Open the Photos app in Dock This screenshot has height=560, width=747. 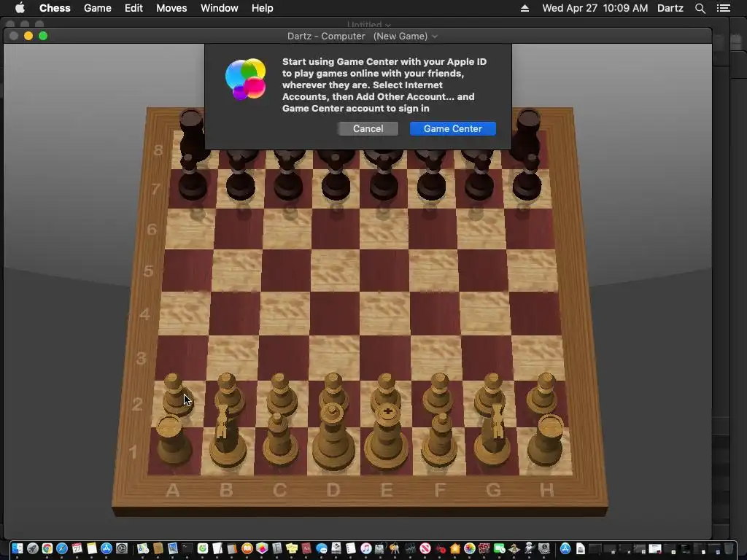tap(470, 548)
